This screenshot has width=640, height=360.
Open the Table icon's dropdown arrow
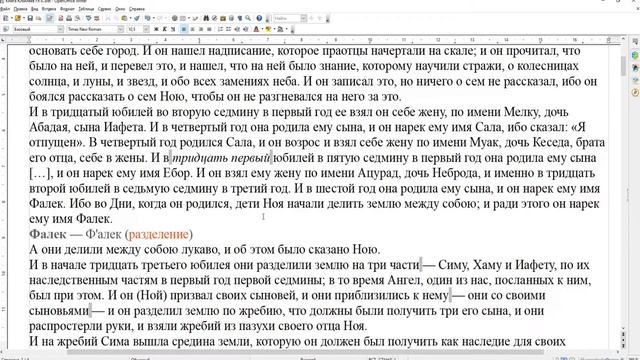[x=189, y=18]
